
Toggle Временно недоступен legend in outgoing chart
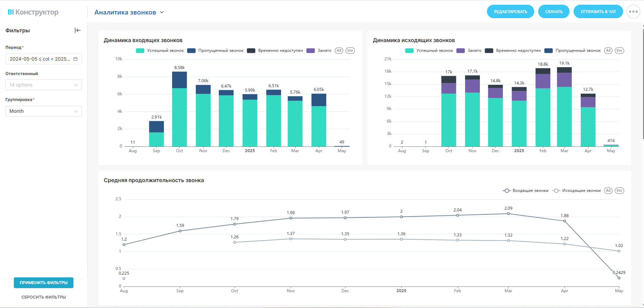pyautogui.click(x=513, y=50)
